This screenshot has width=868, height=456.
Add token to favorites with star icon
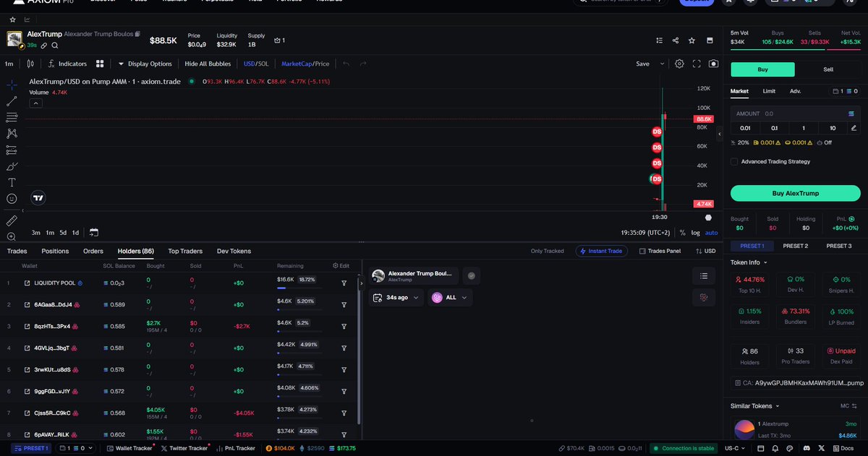pos(692,40)
